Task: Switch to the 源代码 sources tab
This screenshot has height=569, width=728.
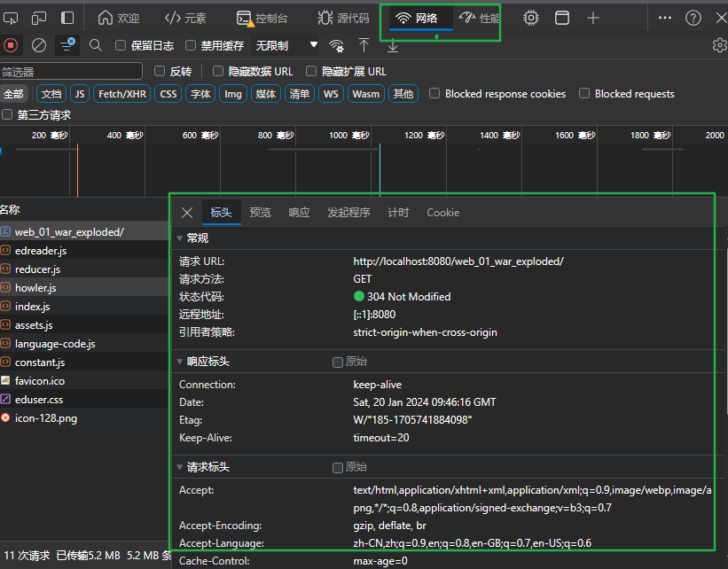Action: coord(343,18)
